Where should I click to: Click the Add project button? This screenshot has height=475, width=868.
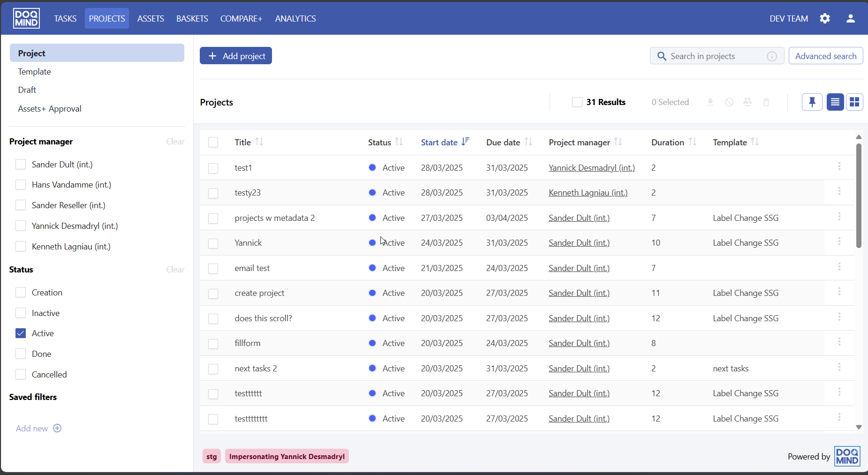pos(236,56)
